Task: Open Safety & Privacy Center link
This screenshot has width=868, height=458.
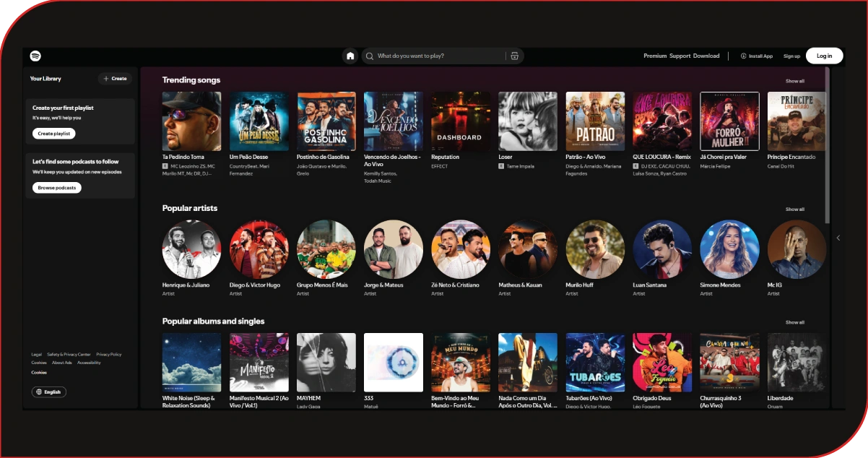Action: click(69, 355)
